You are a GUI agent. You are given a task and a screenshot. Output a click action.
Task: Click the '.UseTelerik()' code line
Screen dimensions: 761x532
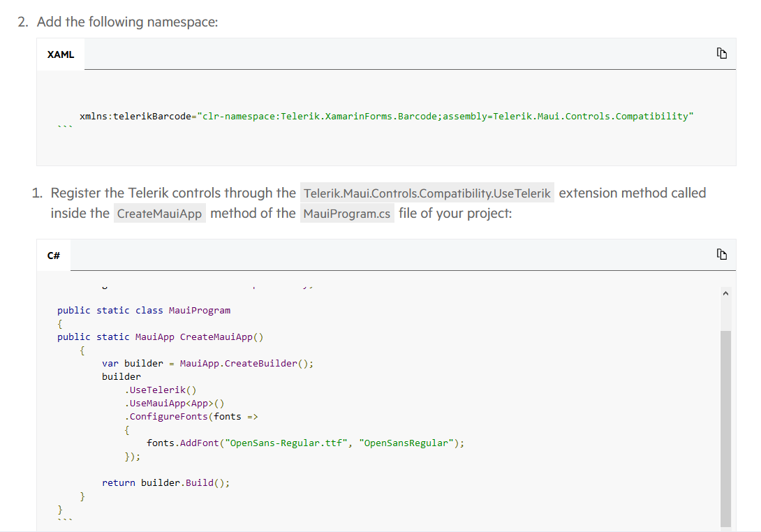point(161,390)
